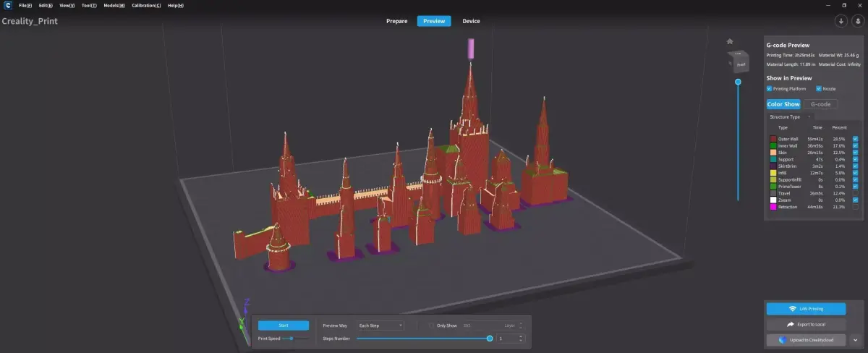
Task: Uncheck the Skin visibility checkbox
Action: [855, 153]
